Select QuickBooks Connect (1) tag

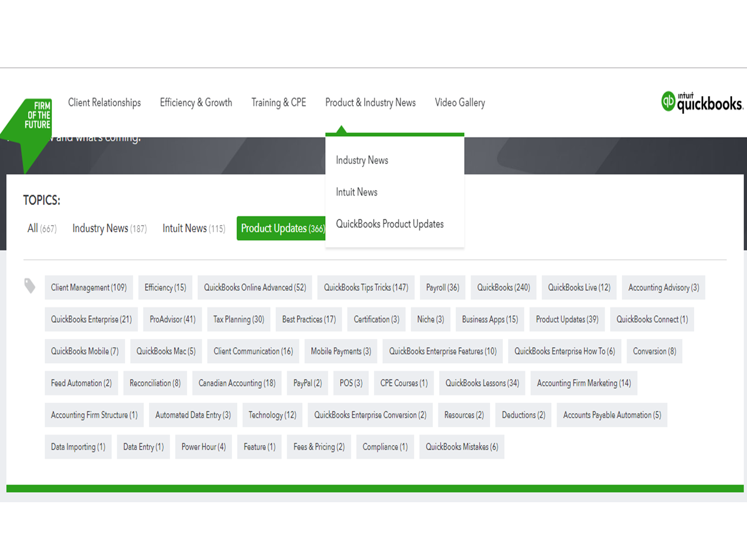tap(652, 319)
